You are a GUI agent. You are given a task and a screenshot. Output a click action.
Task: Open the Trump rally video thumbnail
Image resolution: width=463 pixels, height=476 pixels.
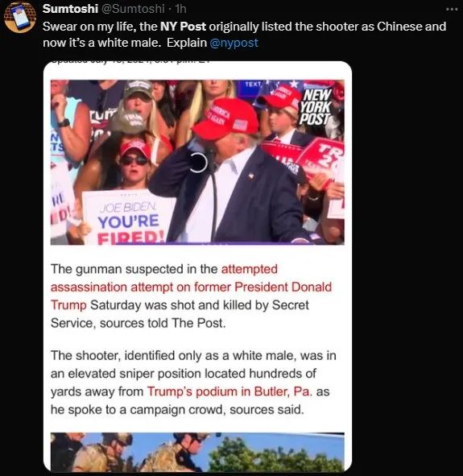coord(197,162)
